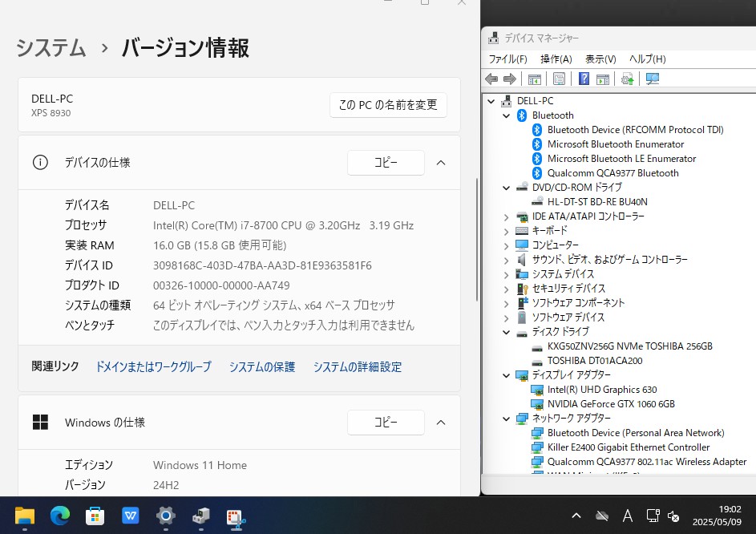756x534 pixels.
Task: Collapse the ネットワーク アダプター node
Action: click(506, 419)
